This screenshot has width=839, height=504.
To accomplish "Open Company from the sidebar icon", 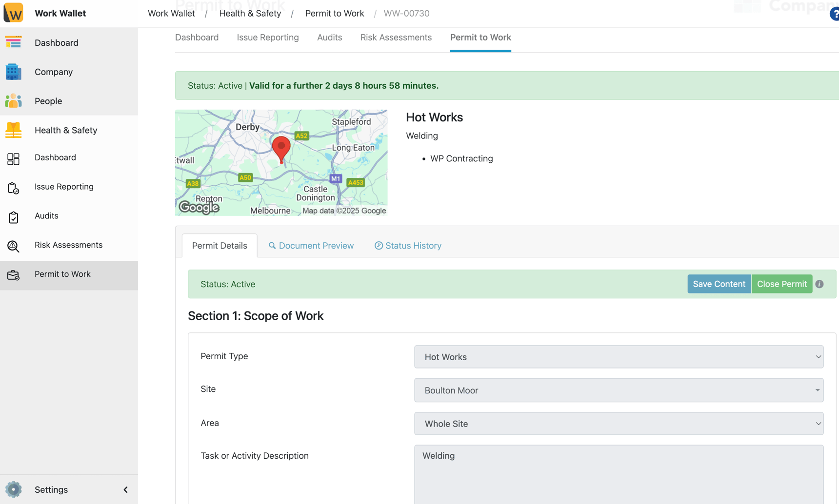I will pos(13,72).
